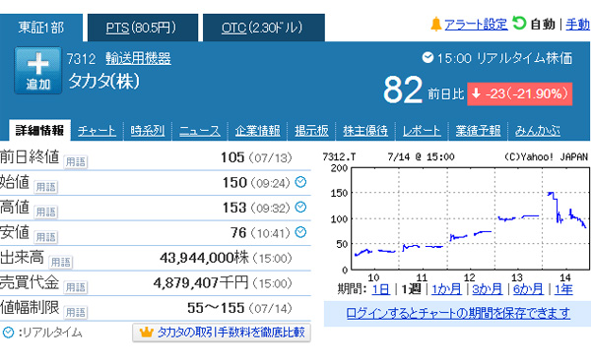Set chart period to 1年

coord(563,289)
